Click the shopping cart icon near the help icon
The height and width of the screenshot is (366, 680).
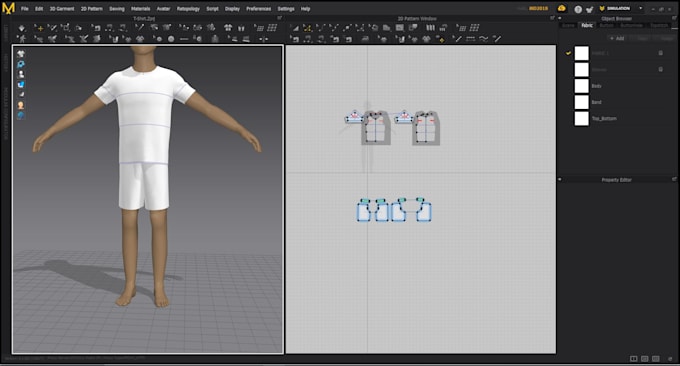589,9
